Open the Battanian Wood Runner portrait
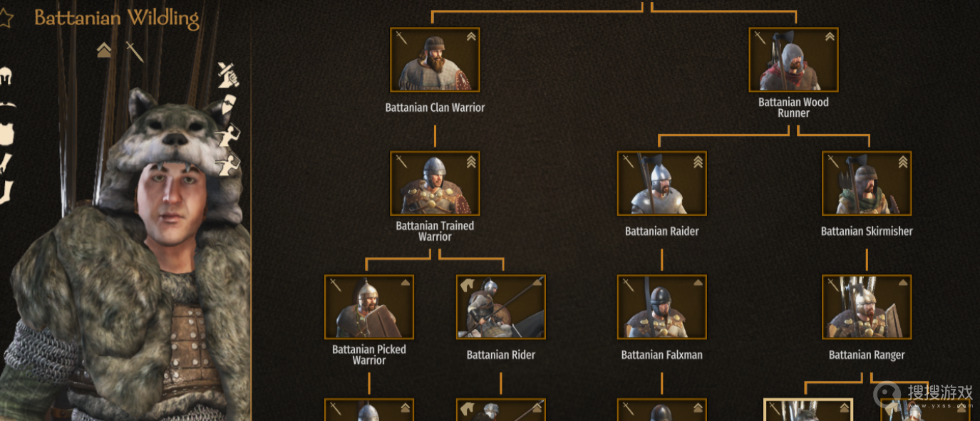 (x=793, y=60)
